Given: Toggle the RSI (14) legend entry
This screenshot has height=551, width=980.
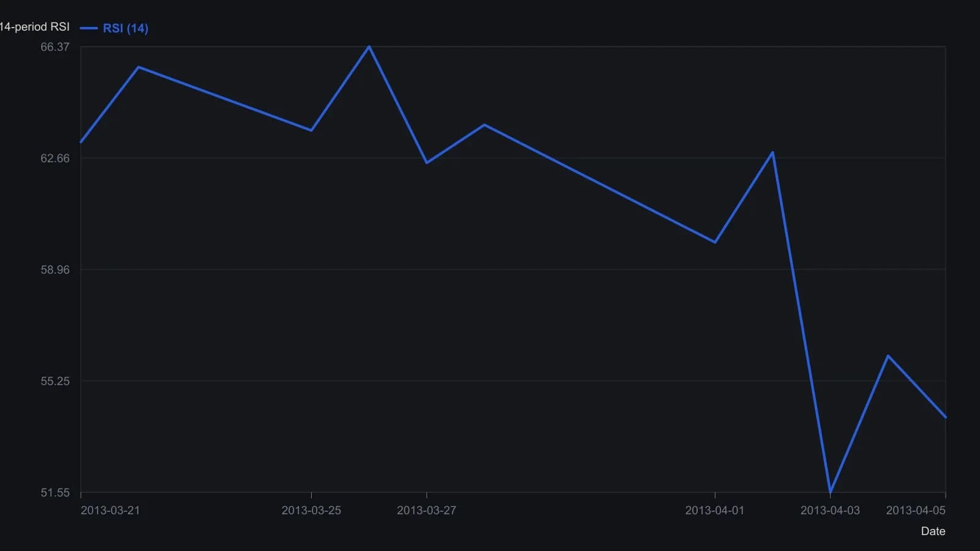Looking at the screenshot, I should click(115, 28).
